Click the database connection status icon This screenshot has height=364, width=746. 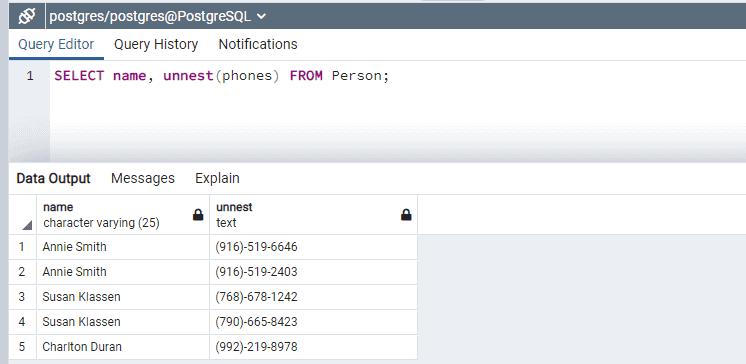tap(27, 17)
